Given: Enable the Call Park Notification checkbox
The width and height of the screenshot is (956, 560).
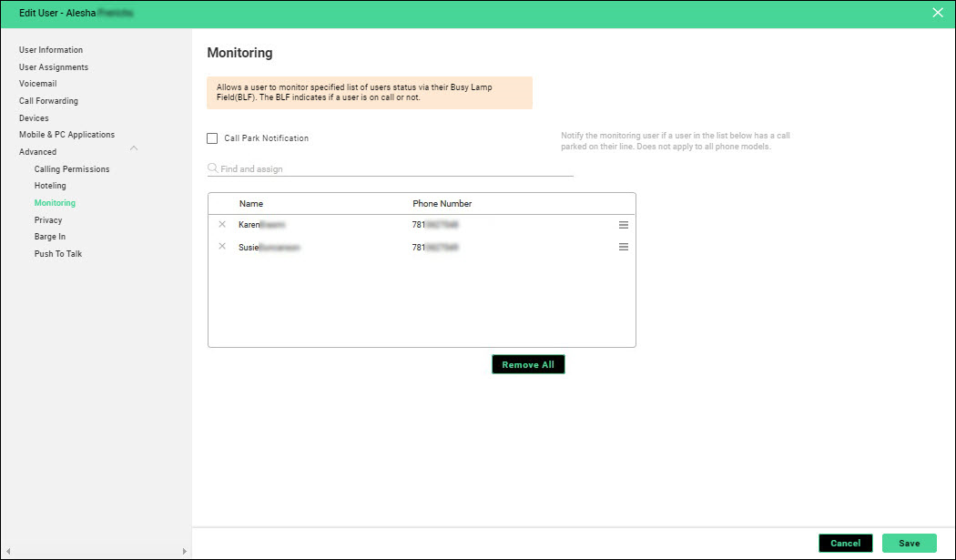Looking at the screenshot, I should click(212, 138).
